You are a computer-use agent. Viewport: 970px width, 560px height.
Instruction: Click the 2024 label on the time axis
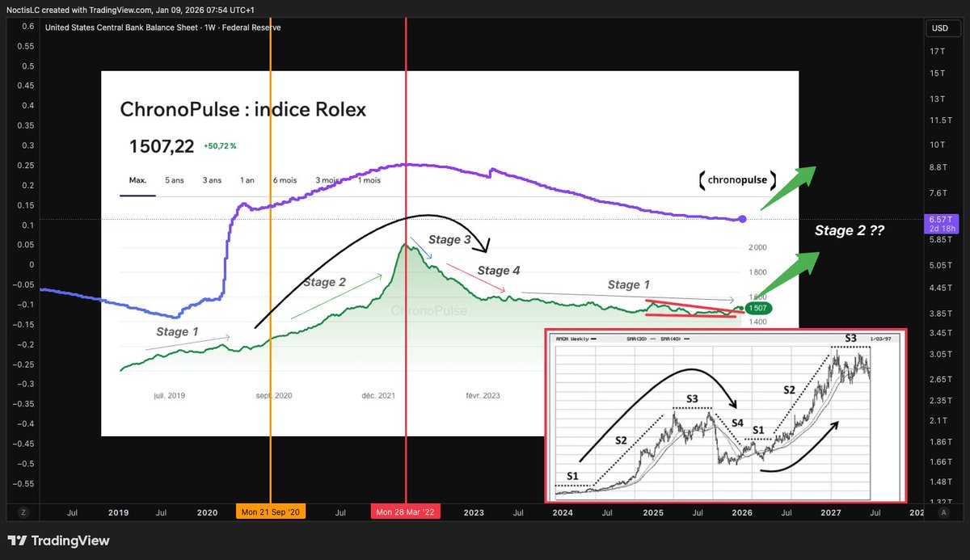pyautogui.click(x=563, y=512)
